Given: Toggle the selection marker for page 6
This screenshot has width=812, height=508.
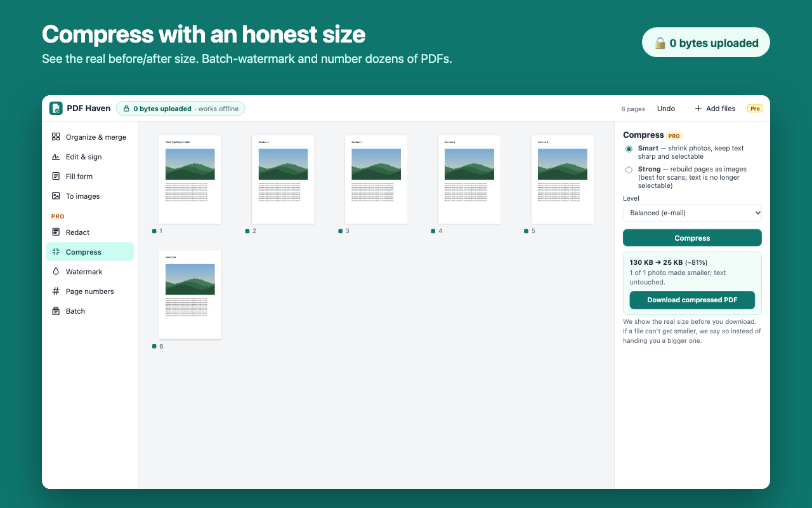Looking at the screenshot, I should tap(154, 347).
